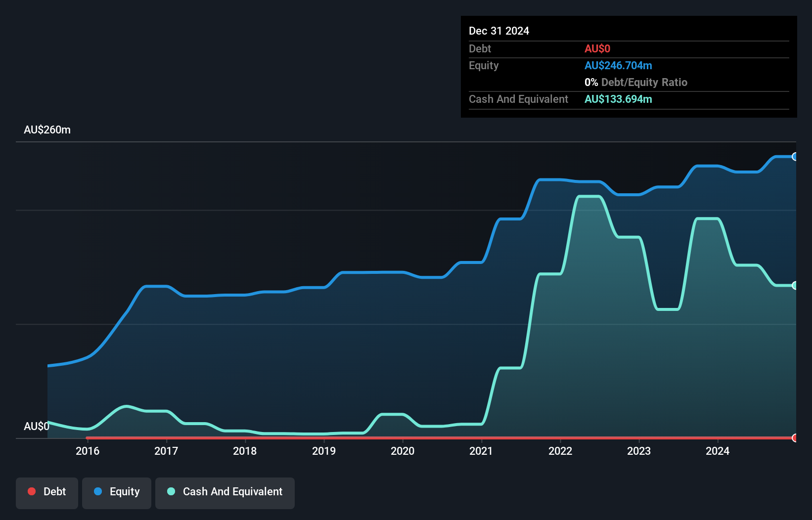Click the 2017 x-axis label
This screenshot has height=520, width=812.
tap(166, 451)
